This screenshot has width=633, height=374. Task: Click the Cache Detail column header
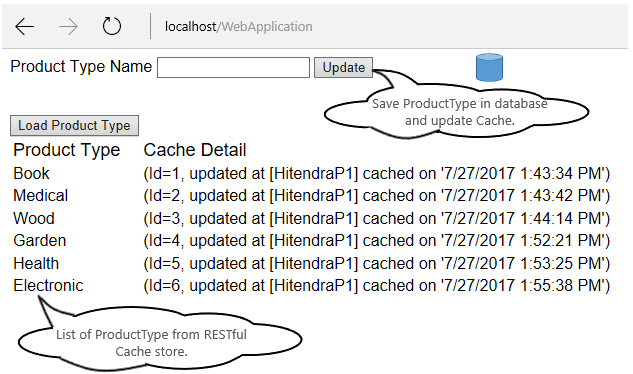(195, 150)
